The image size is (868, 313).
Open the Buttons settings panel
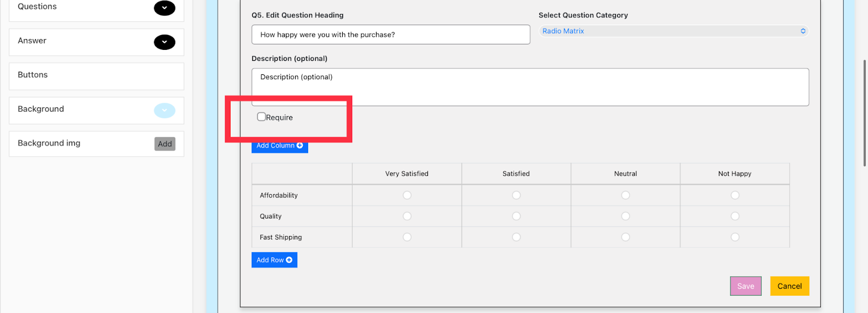(x=97, y=75)
